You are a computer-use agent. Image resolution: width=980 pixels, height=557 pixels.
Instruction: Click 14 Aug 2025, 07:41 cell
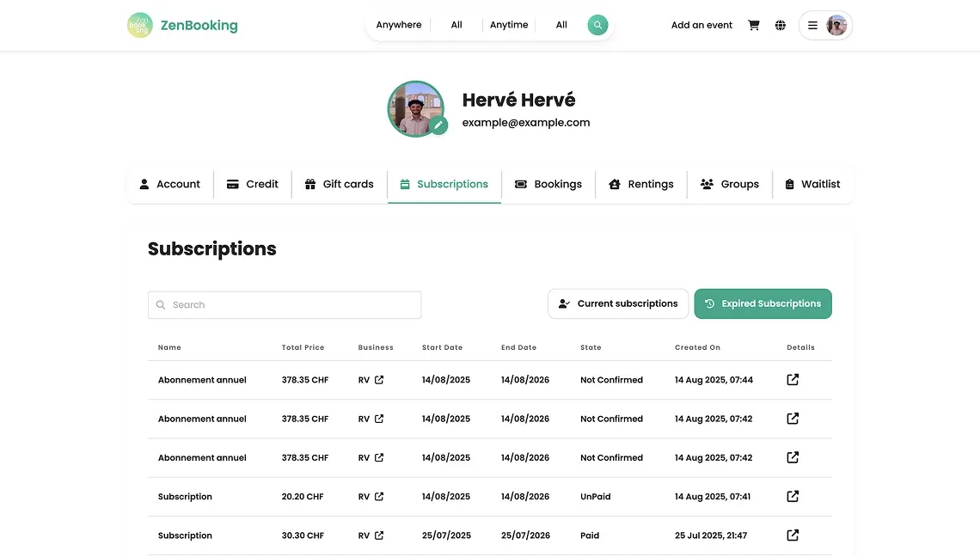[713, 496]
